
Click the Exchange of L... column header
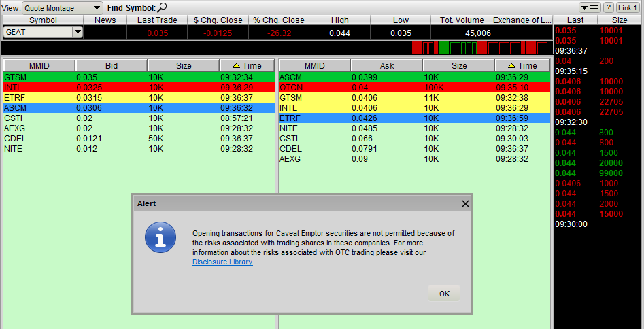[522, 20]
